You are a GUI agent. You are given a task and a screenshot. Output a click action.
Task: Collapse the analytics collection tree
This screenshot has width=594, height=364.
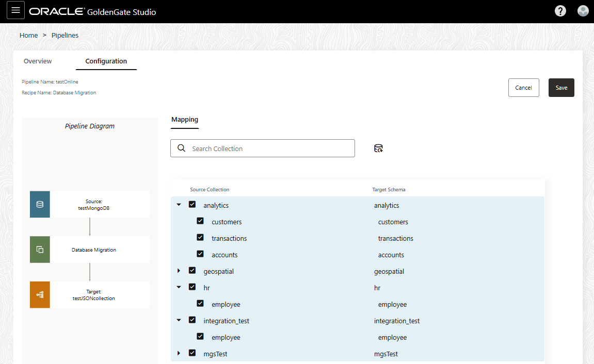click(x=179, y=204)
